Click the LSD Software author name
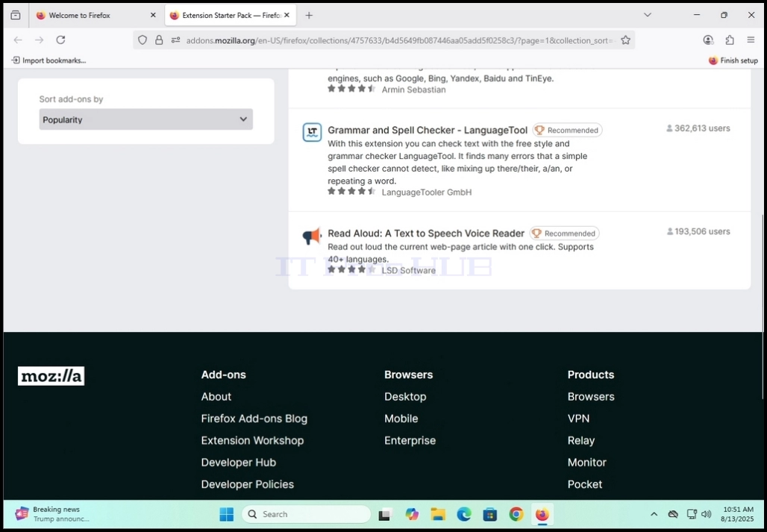Image resolution: width=767 pixels, height=532 pixels. (x=408, y=270)
